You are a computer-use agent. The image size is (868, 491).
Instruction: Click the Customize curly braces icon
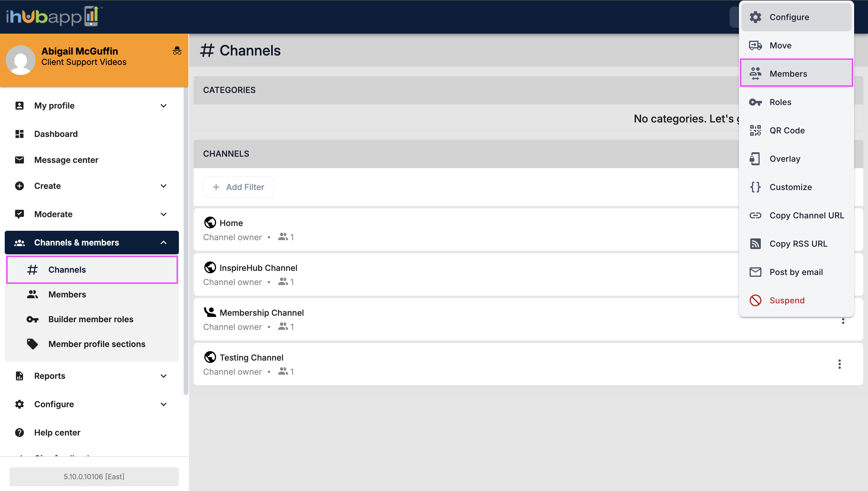[x=755, y=187]
